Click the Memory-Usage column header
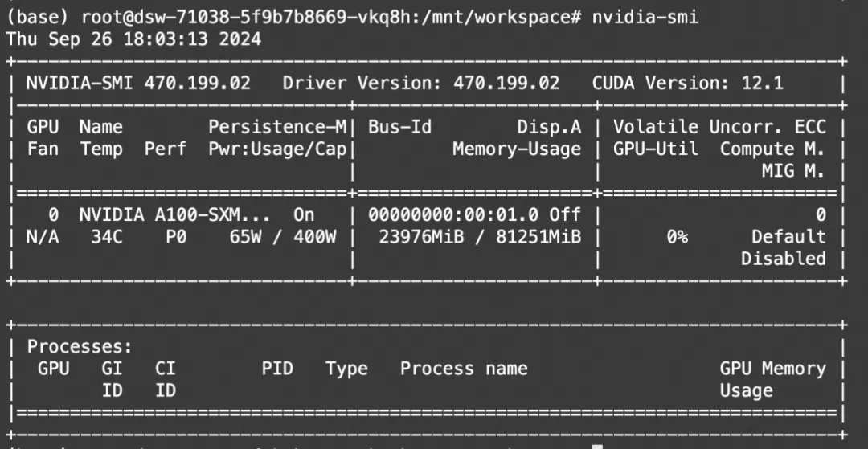Image resolution: width=868 pixels, height=449 pixels. pos(516,149)
